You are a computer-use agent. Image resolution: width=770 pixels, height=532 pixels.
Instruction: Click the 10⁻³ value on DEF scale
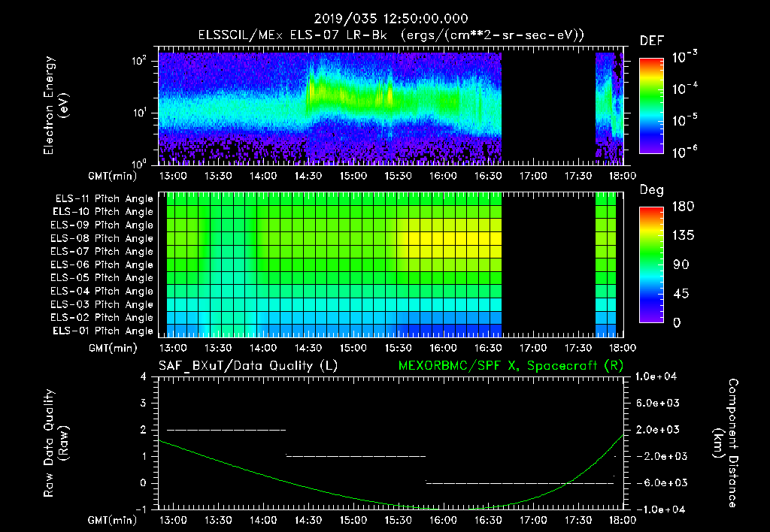click(x=684, y=56)
